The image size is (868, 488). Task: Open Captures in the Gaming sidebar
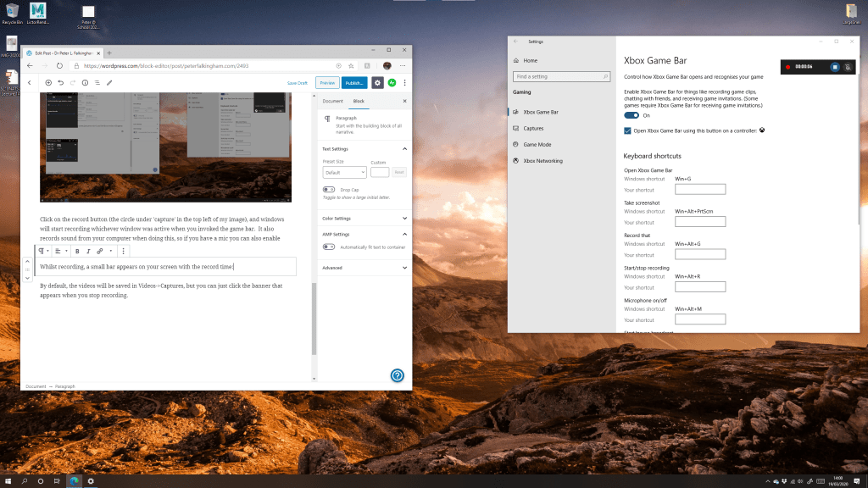pyautogui.click(x=533, y=128)
